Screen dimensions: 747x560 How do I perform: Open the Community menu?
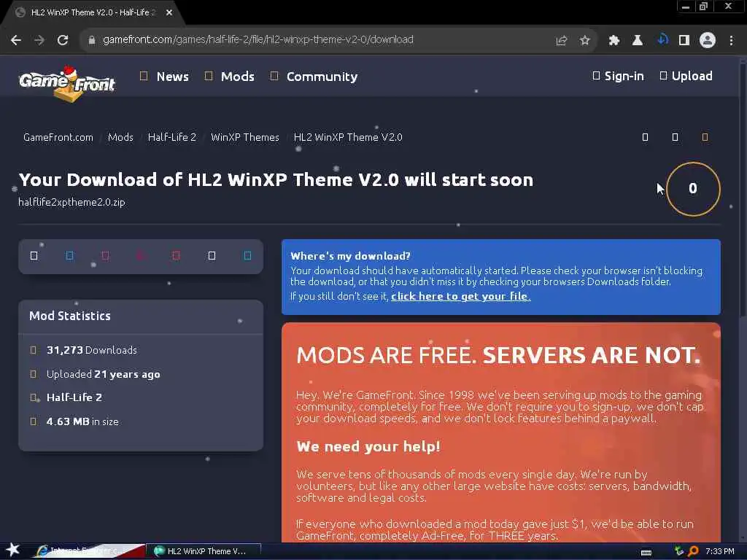tap(314, 76)
